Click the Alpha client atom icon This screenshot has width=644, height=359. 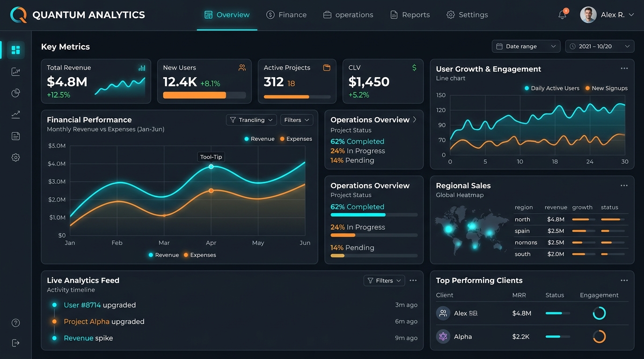click(443, 337)
